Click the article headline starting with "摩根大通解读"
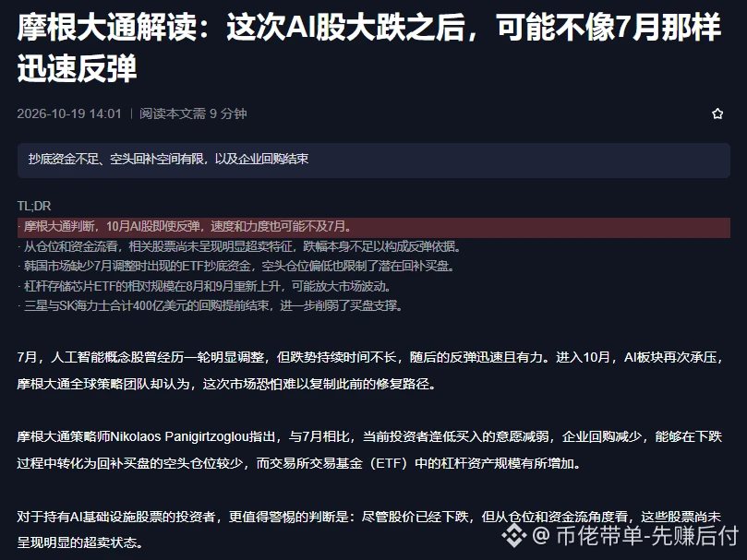Screen dimensions: 747x560 click(369, 47)
